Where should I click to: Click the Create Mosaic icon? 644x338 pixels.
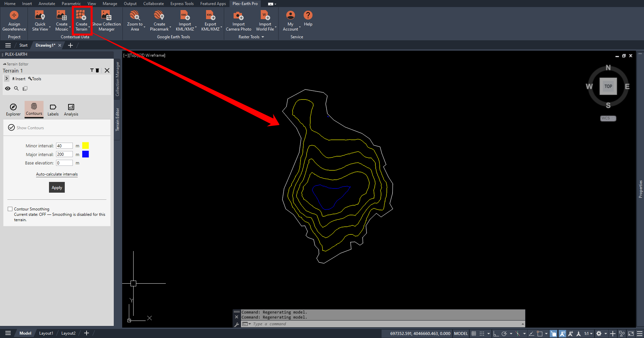coord(61,16)
